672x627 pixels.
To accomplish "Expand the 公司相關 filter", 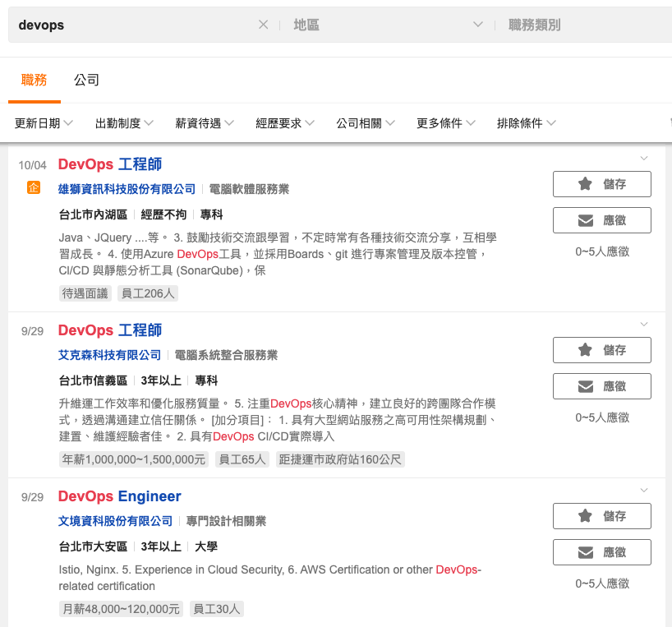I will 365,123.
